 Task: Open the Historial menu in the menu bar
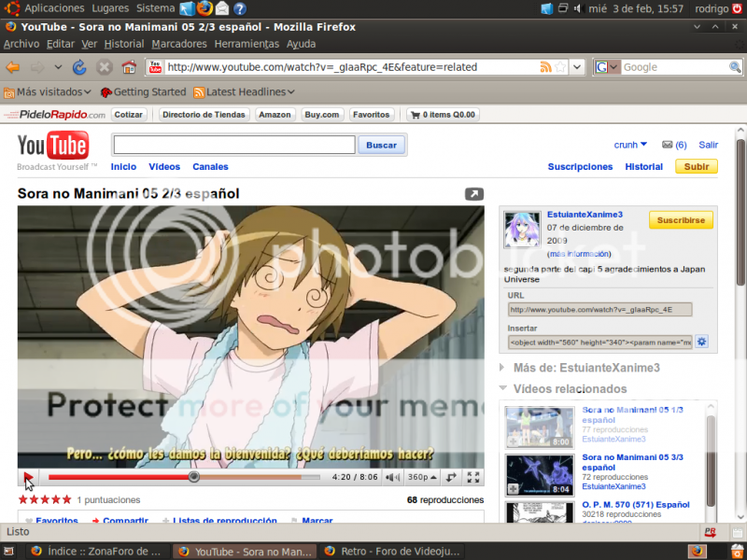[124, 44]
